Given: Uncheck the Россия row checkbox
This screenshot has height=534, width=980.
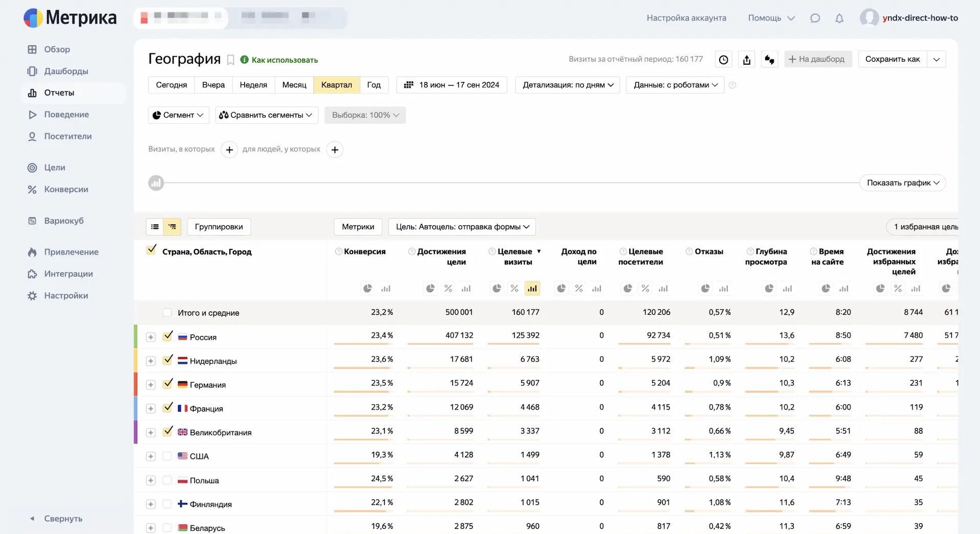Looking at the screenshot, I should [168, 336].
